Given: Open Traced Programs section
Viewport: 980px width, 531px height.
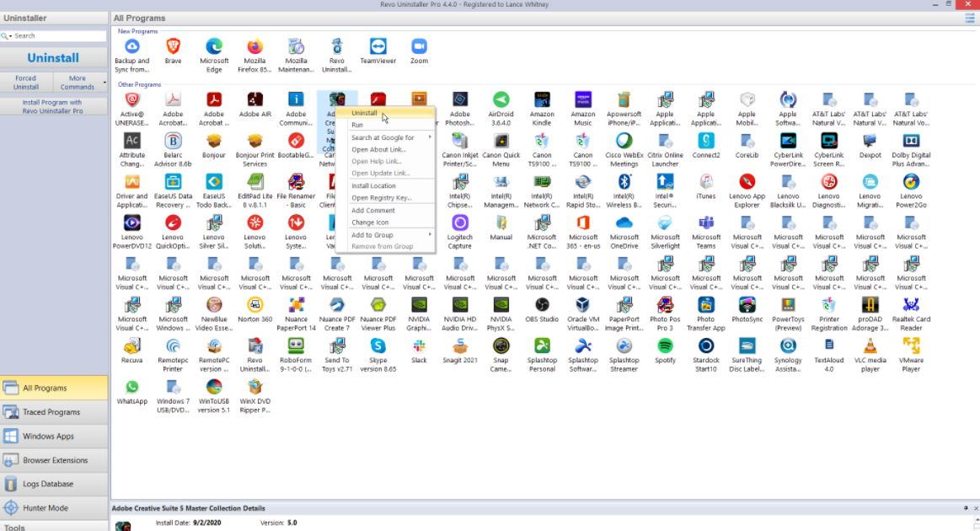Looking at the screenshot, I should click(54, 412).
